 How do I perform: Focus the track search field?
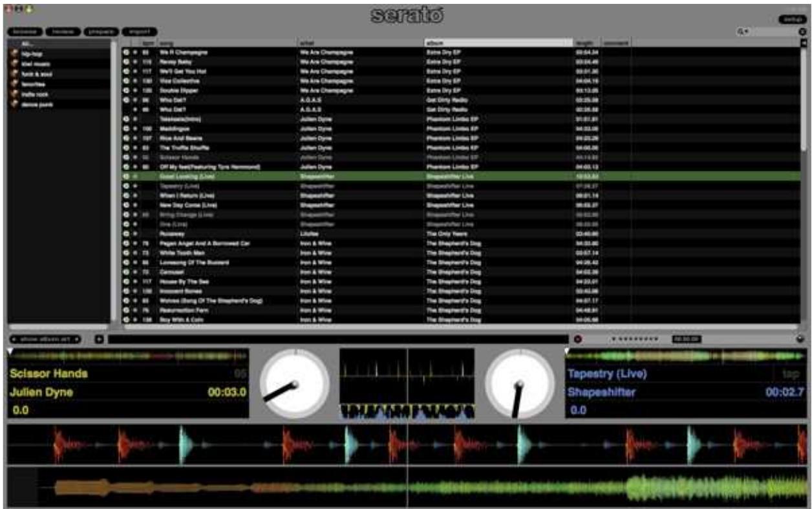[x=768, y=32]
